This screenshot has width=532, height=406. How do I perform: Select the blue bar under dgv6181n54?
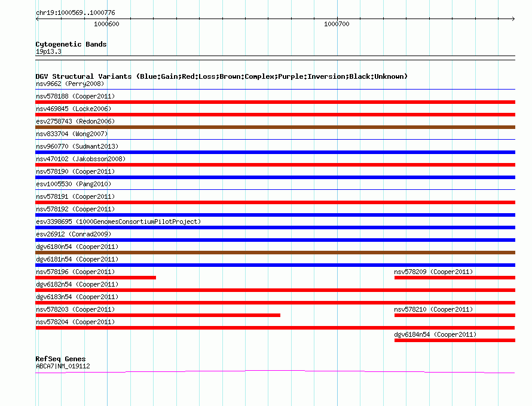pyautogui.click(x=275, y=265)
